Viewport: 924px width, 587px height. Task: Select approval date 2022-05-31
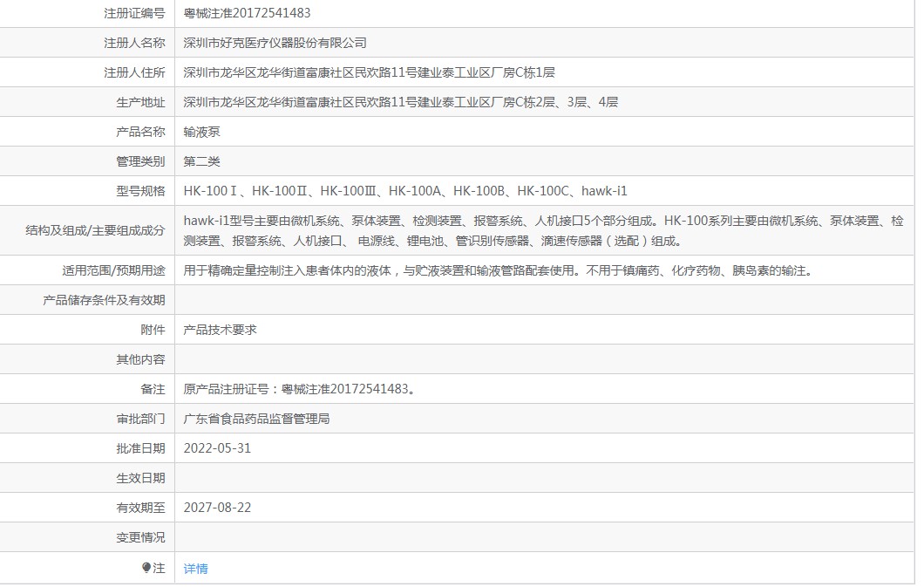(217, 448)
